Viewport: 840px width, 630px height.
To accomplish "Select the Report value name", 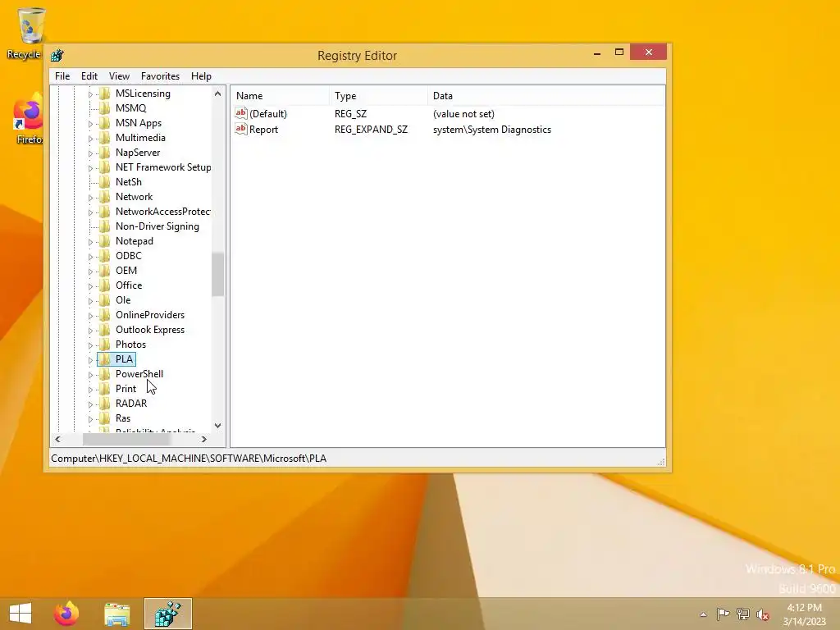I will pyautogui.click(x=263, y=130).
